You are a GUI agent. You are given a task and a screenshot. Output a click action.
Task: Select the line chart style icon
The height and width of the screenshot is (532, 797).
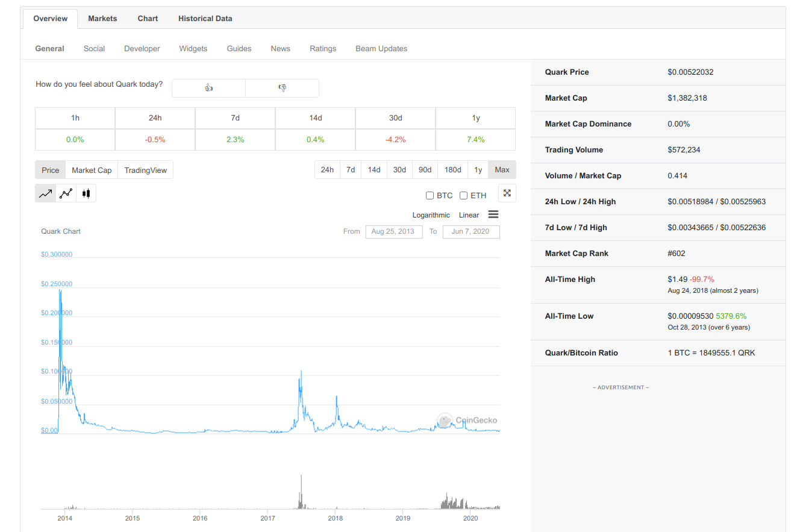point(45,193)
